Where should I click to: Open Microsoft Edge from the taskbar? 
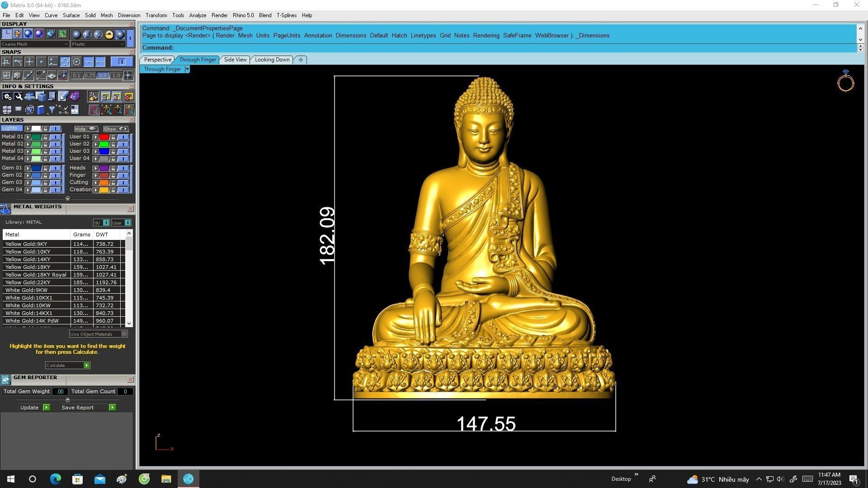click(55, 479)
